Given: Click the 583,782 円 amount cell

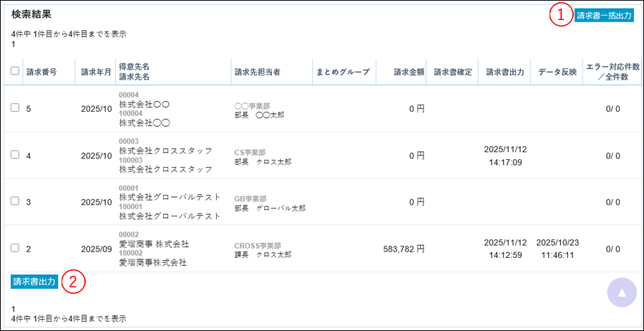Looking at the screenshot, I should [x=404, y=249].
